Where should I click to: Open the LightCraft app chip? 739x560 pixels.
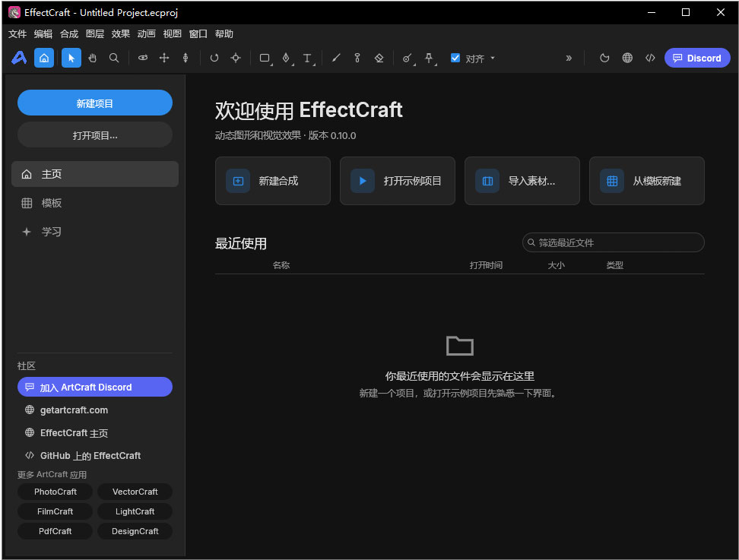coord(135,511)
